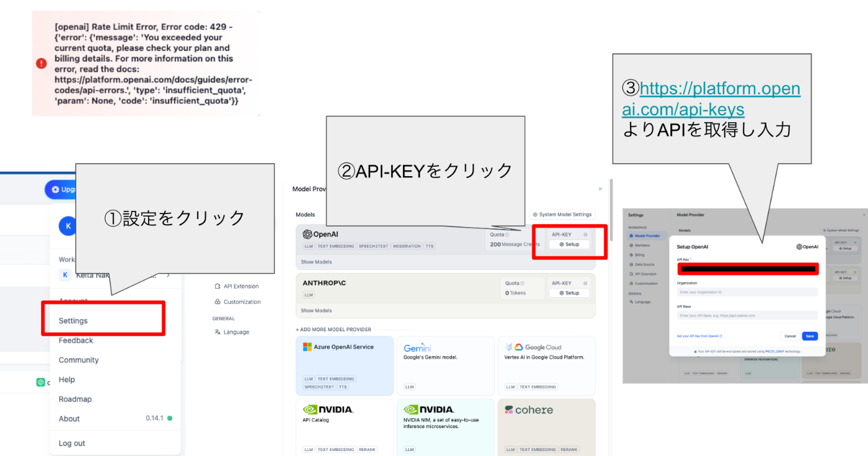The height and width of the screenshot is (456, 868).
Task: Open Community from the account menu
Action: tap(79, 360)
